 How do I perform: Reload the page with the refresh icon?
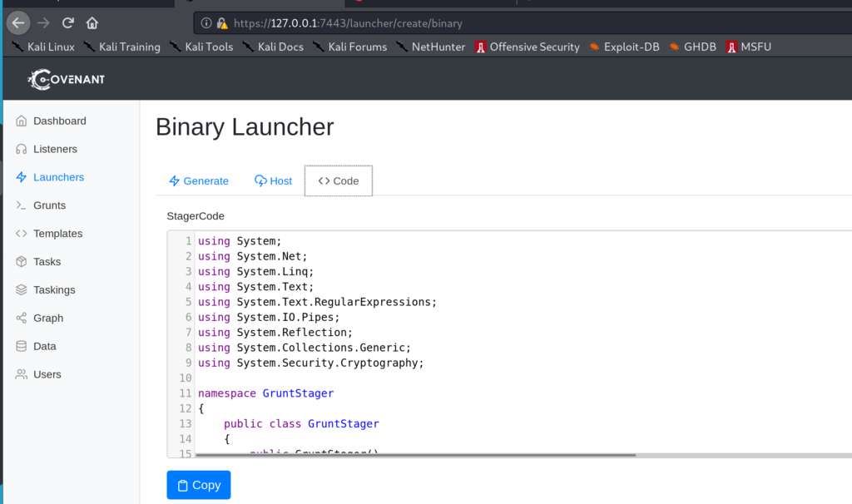pyautogui.click(x=68, y=22)
